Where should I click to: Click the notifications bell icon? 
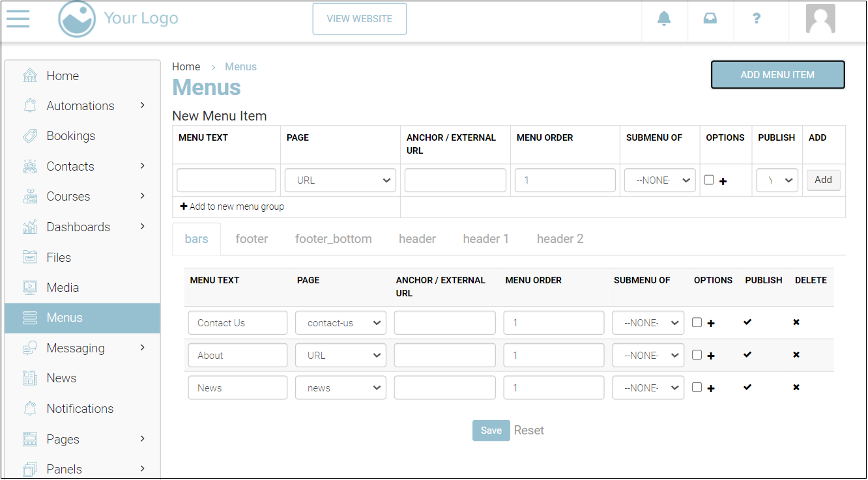[x=664, y=19]
